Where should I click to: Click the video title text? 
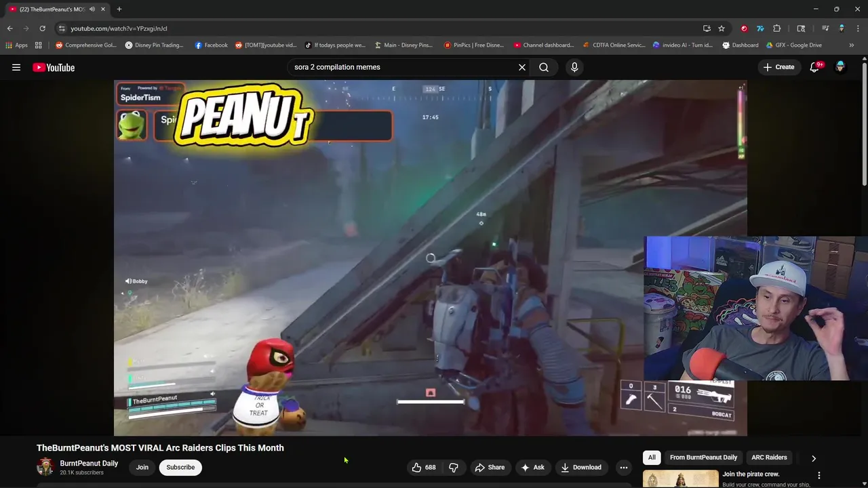click(160, 448)
